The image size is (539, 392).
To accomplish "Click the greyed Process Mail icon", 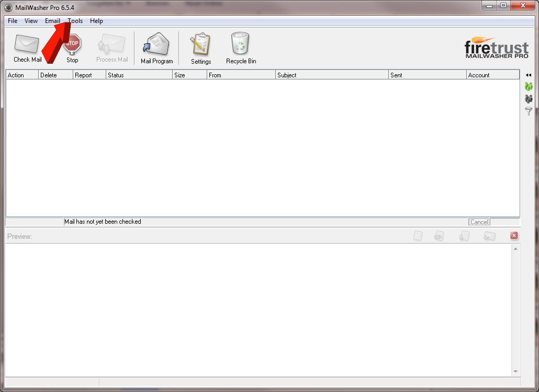I will tap(111, 44).
